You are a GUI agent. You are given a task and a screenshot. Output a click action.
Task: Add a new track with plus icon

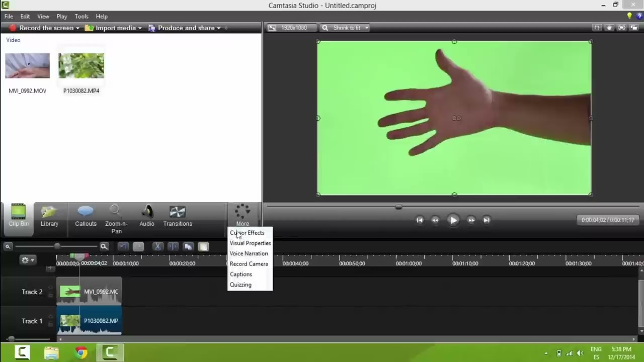click(50, 268)
